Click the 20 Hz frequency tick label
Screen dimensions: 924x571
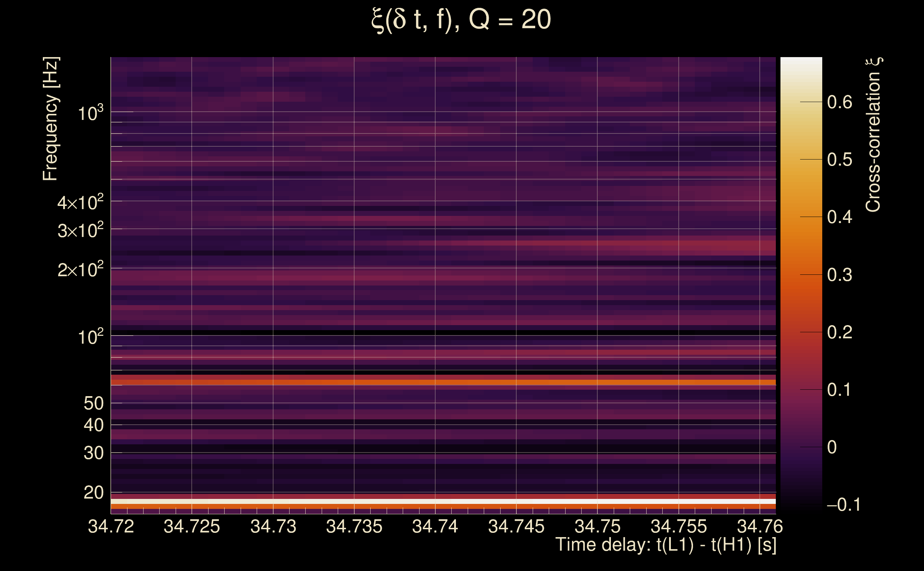93,493
